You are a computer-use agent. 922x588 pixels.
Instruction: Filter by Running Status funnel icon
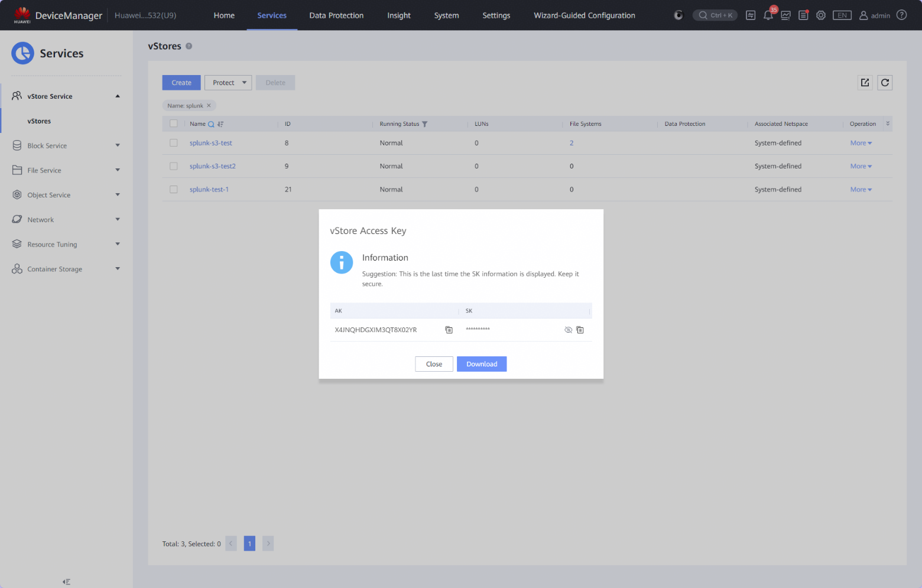424,124
